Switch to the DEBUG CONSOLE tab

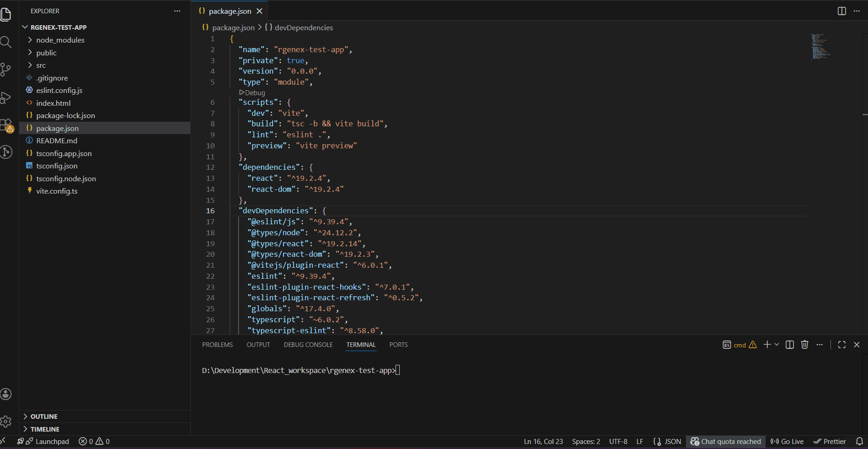[308, 345]
